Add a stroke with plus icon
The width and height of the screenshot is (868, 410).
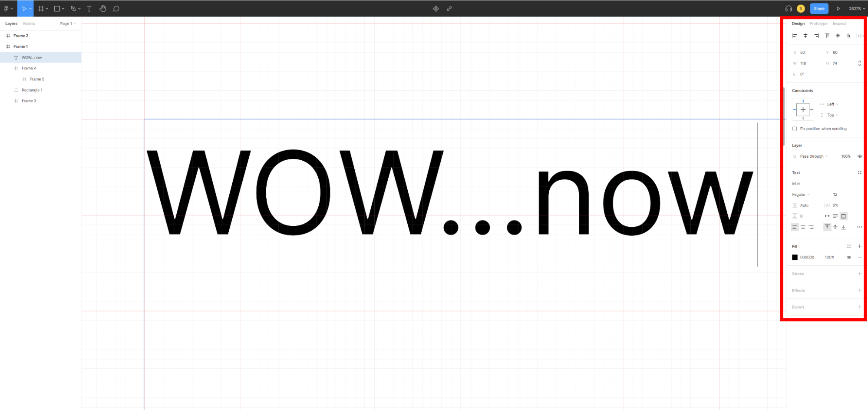[x=860, y=274]
